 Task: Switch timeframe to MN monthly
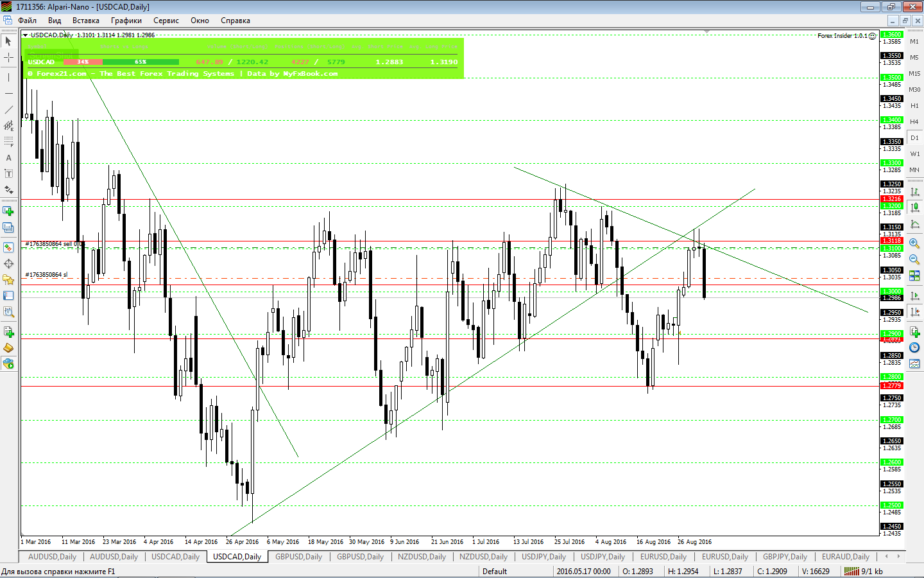[914, 170]
